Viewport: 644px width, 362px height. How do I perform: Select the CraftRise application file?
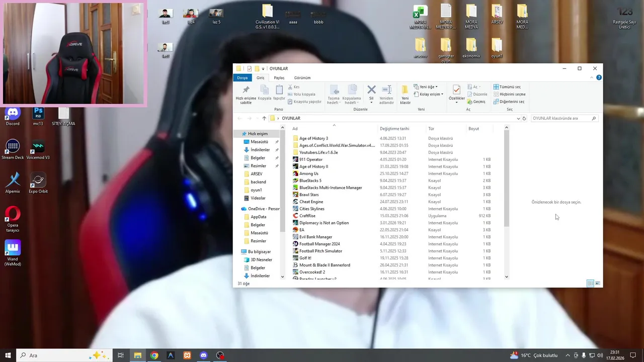tap(307, 216)
